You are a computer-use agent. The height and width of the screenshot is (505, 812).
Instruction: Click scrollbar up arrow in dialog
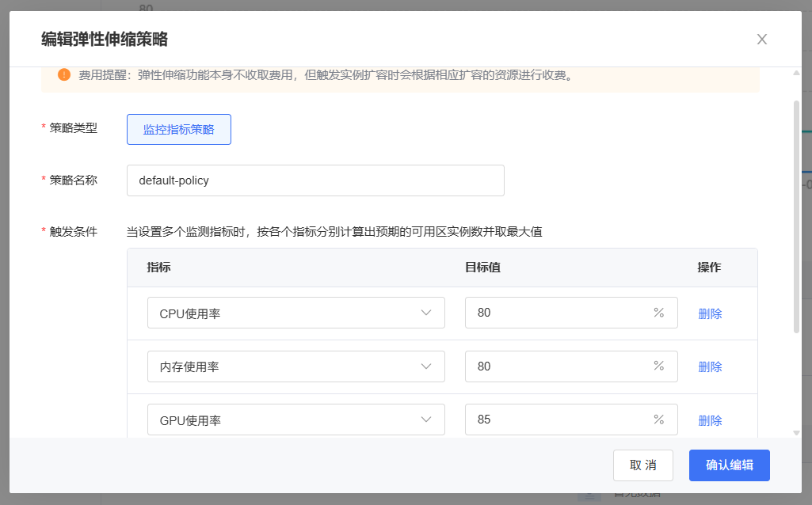pyautogui.click(x=796, y=73)
